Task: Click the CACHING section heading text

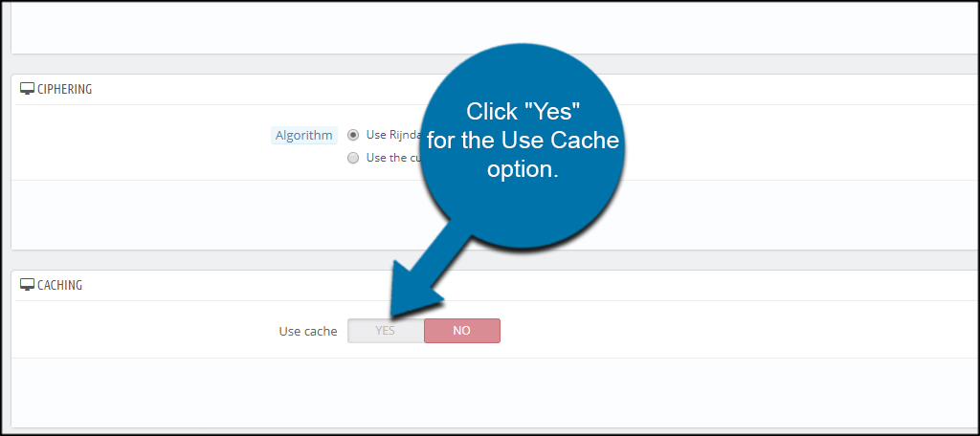Action: click(60, 285)
